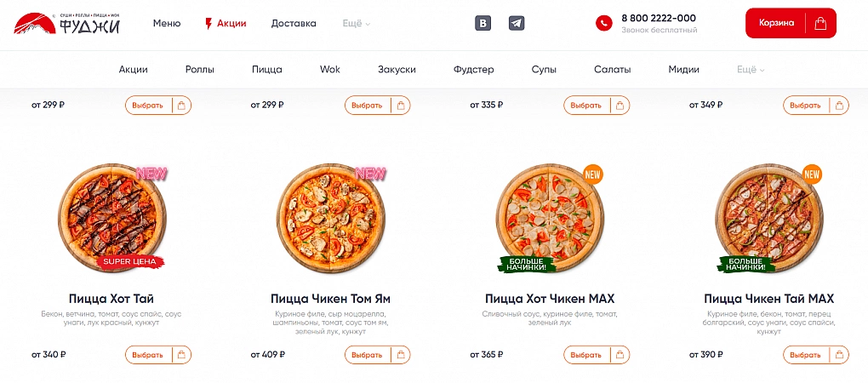Add Пицца Чикен Тай MAX via bag icon
Image resolution: width=868 pixels, height=383 pixels.
click(x=841, y=355)
